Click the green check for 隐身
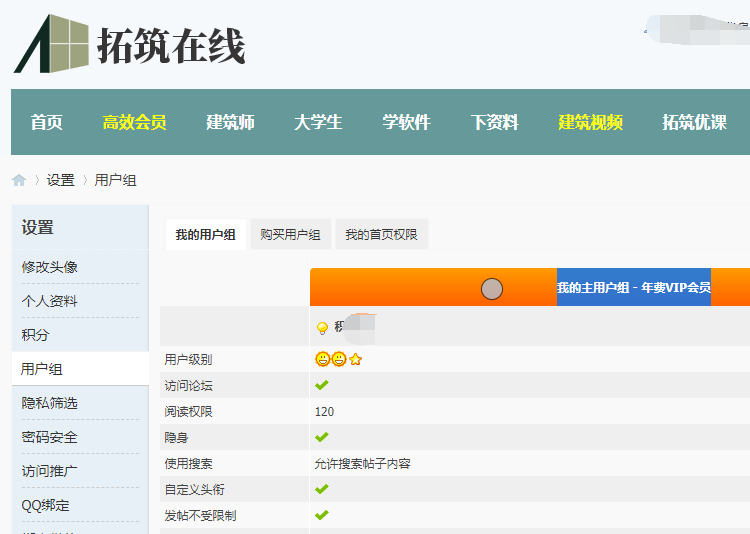 tap(322, 437)
